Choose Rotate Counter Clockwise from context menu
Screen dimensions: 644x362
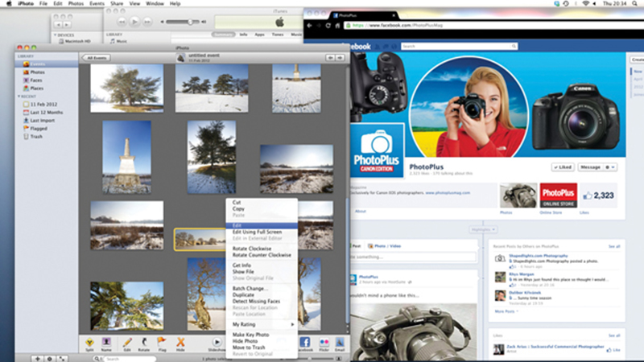pos(262,255)
